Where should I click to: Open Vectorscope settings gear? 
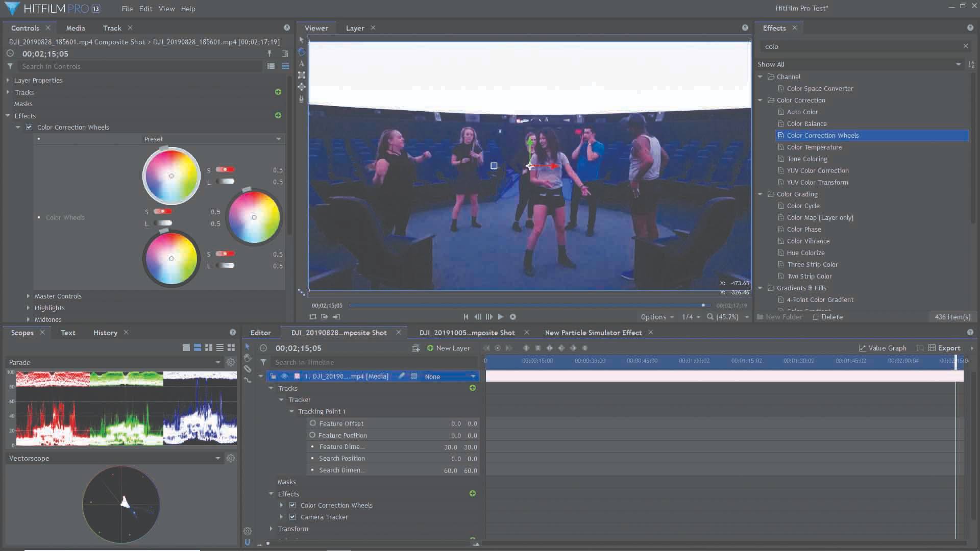[231, 458]
